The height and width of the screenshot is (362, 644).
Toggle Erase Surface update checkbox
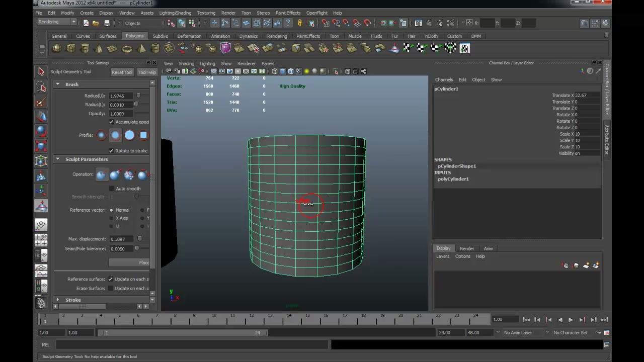tap(110, 288)
